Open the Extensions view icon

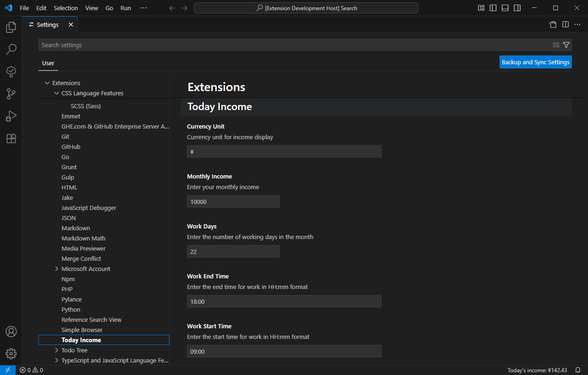coord(11,138)
